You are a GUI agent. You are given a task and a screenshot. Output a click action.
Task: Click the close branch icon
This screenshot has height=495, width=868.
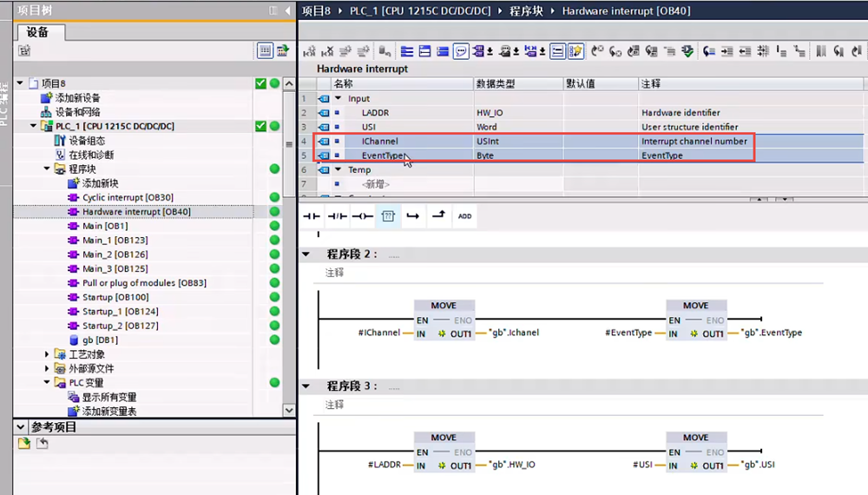pos(438,215)
